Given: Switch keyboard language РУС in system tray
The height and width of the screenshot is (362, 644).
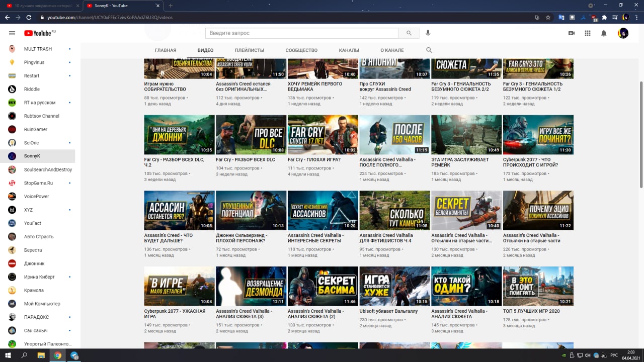Looking at the screenshot, I should [x=614, y=355].
